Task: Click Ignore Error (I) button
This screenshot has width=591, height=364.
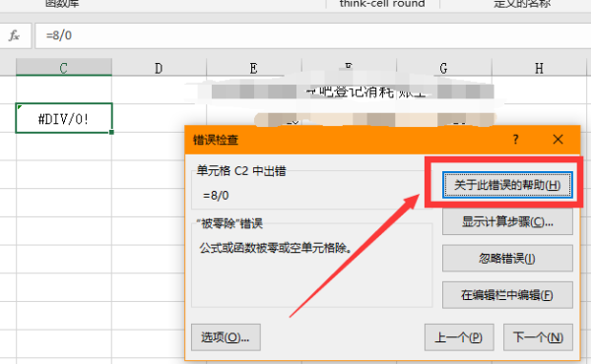Action: [507, 258]
